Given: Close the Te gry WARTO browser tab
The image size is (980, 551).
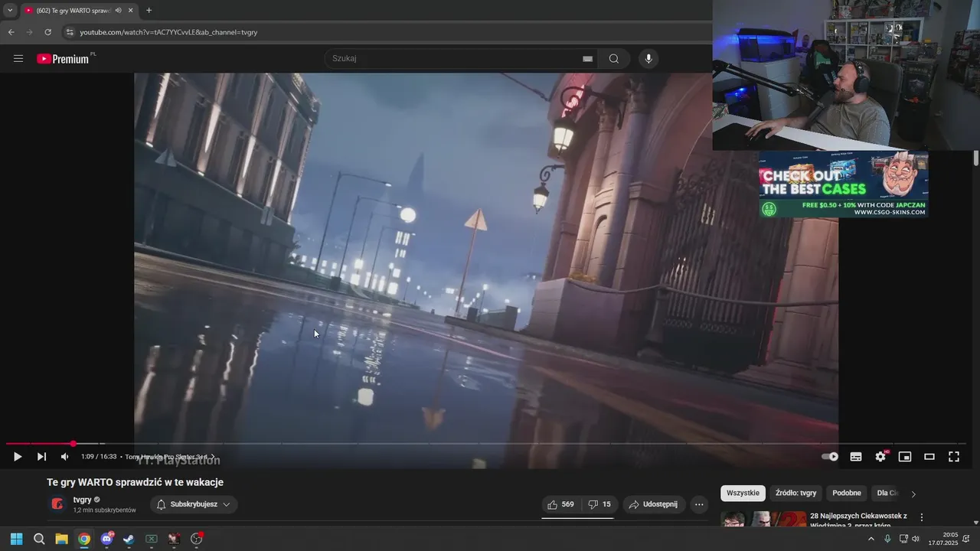Looking at the screenshot, I should (x=131, y=11).
